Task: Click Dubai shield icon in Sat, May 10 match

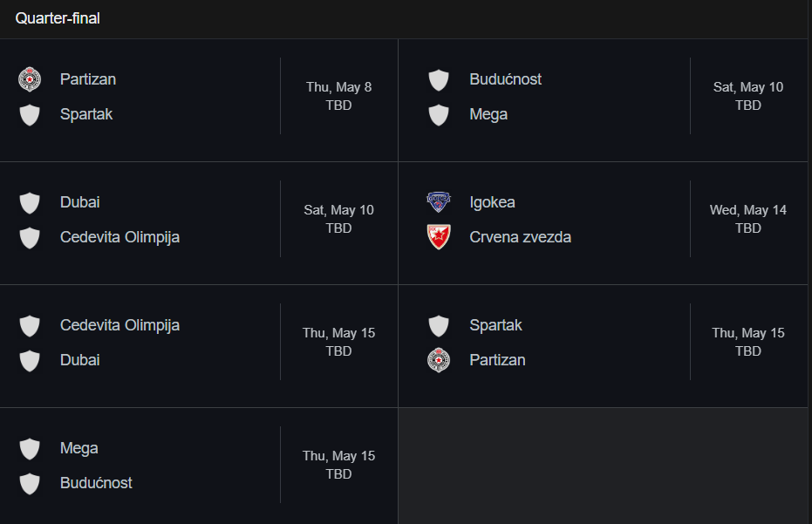Action: tap(30, 202)
